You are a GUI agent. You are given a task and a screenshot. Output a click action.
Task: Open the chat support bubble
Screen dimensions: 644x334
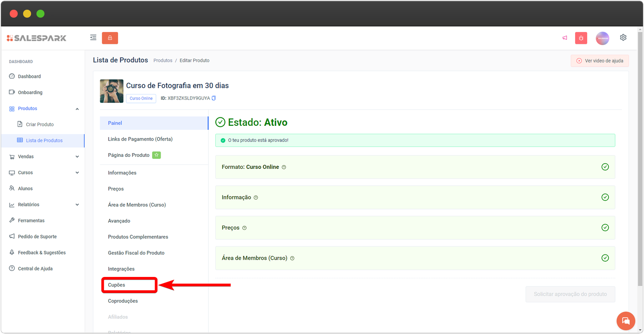625,321
